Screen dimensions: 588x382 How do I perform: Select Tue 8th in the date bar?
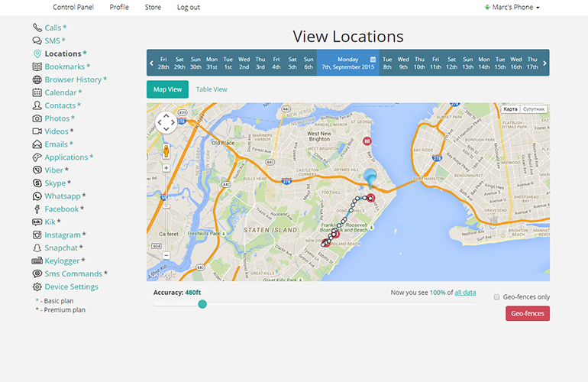coord(387,63)
